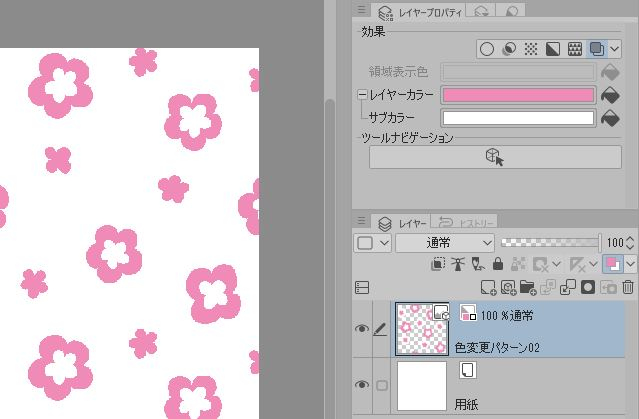Open the palette color square dropdown
This screenshot has height=419, width=639.
pos(372,243)
